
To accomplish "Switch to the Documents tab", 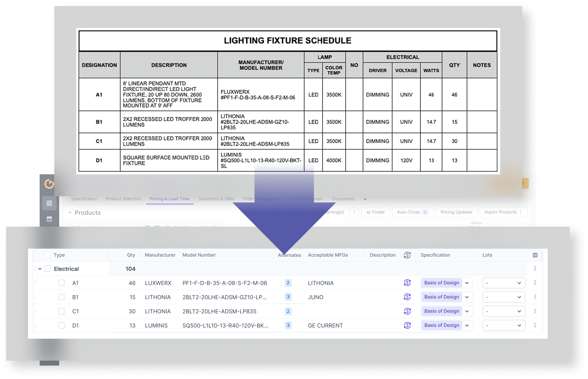I will point(343,199).
